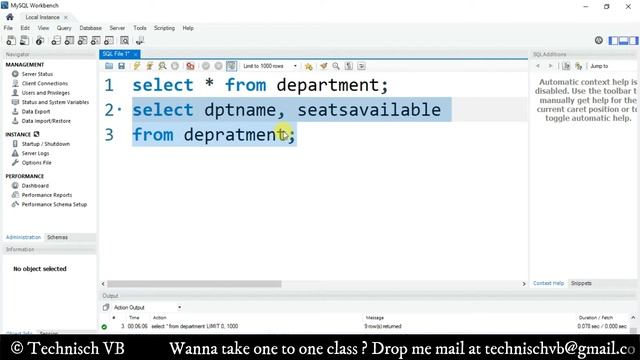This screenshot has height=360, width=640.
Task: Toggle bottom output panel visibility
Action: coord(623,40)
